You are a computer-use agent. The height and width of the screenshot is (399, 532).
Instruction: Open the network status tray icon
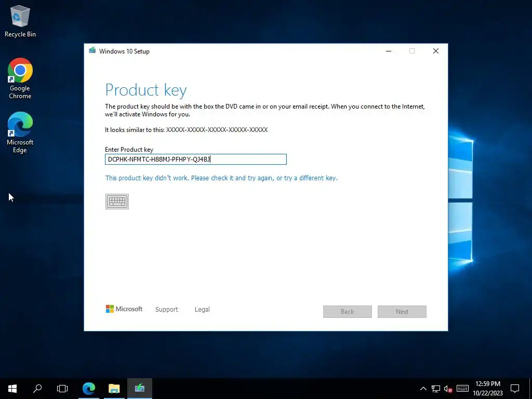tap(436, 389)
